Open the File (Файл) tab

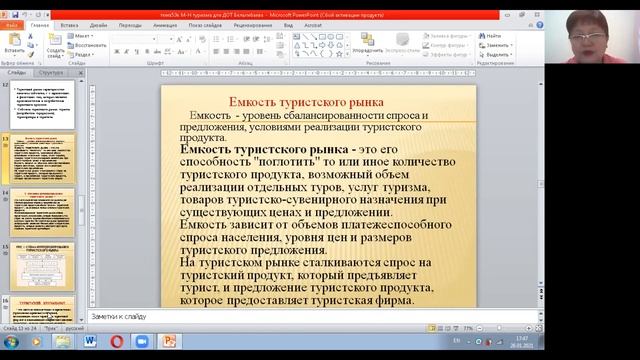11,25
